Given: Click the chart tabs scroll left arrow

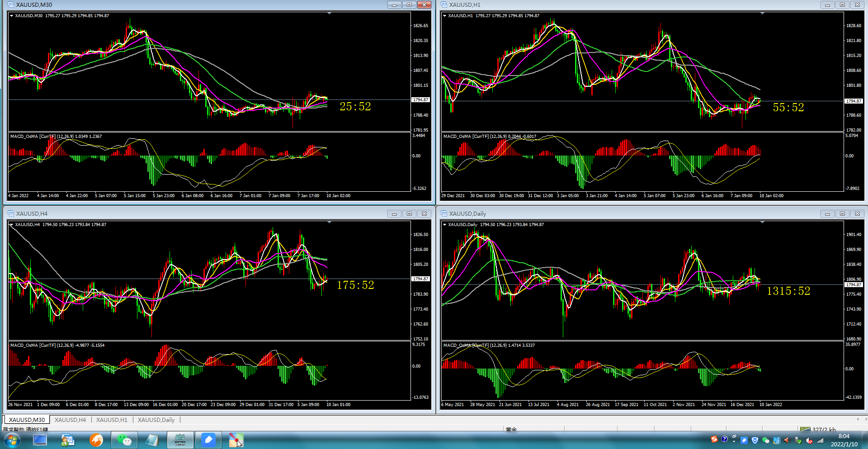Looking at the screenshot, I should pyautogui.click(x=858, y=419).
